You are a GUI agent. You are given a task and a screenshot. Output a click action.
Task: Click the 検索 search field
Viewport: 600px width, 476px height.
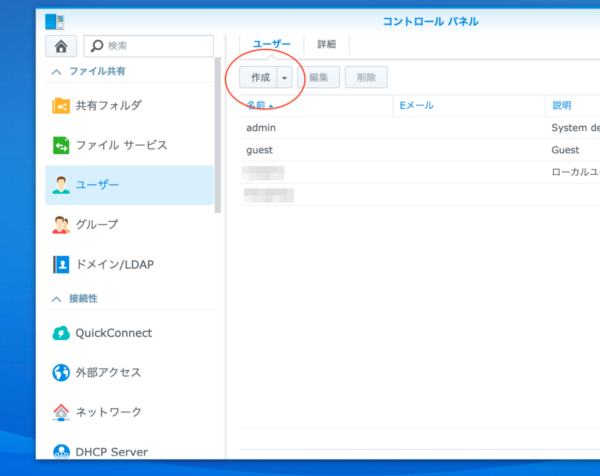(x=148, y=46)
